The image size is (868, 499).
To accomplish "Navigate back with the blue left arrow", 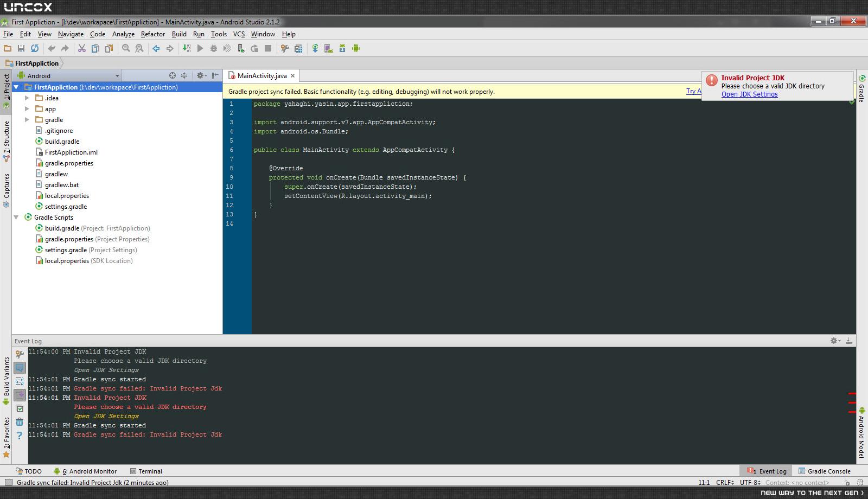I will (156, 48).
